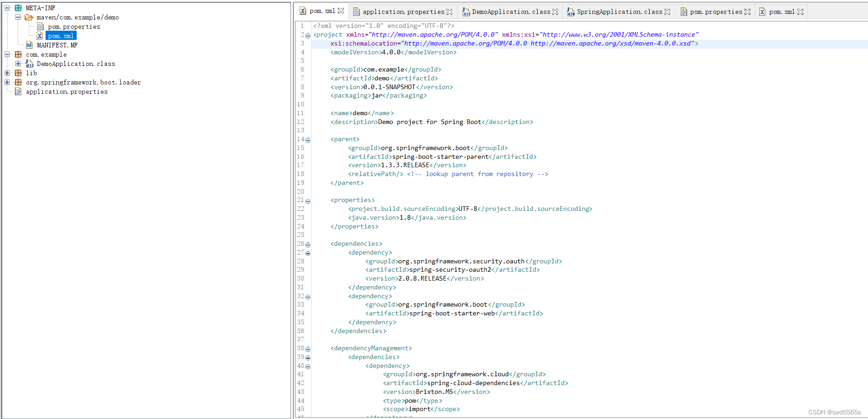
Task: Click the DemoApplication.class icon in tree
Action: tap(29, 64)
